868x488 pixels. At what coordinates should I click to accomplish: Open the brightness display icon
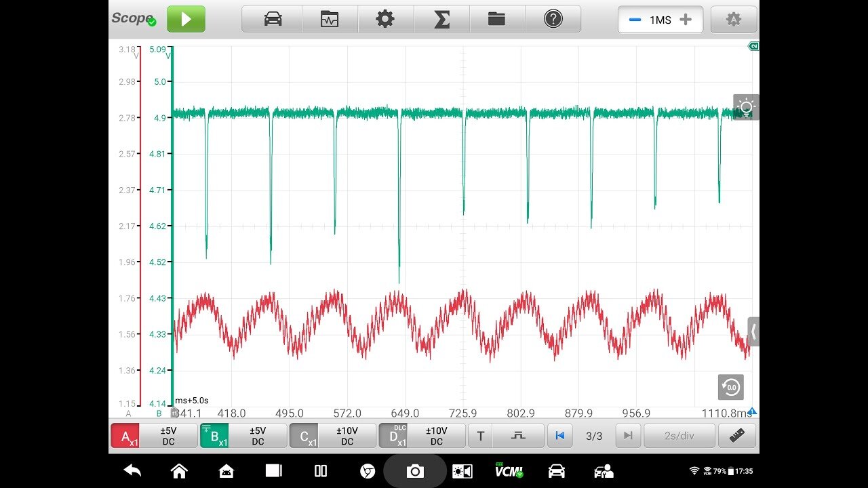462,471
